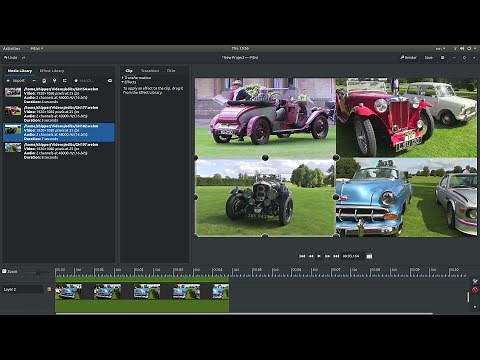Viewport: 480px width, 360px height.
Task: Select the highlighted clip with 7 seconds duration
Action: coord(58,132)
